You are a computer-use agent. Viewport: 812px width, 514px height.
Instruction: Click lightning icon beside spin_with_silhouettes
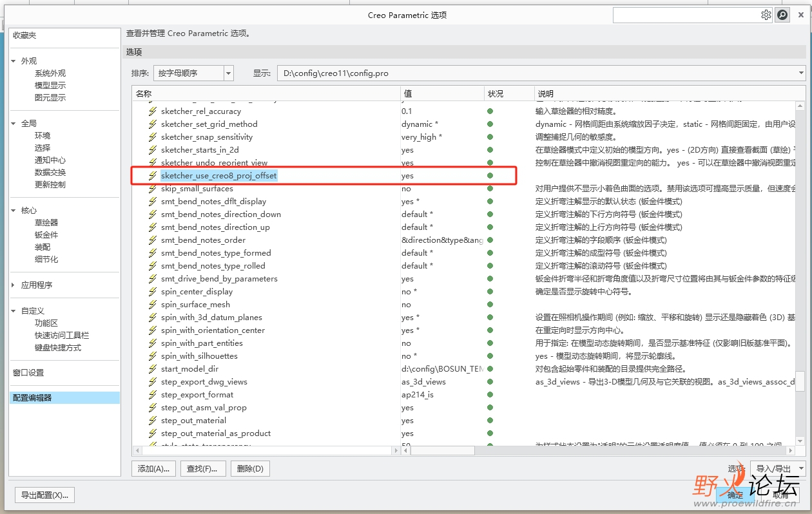click(x=153, y=356)
